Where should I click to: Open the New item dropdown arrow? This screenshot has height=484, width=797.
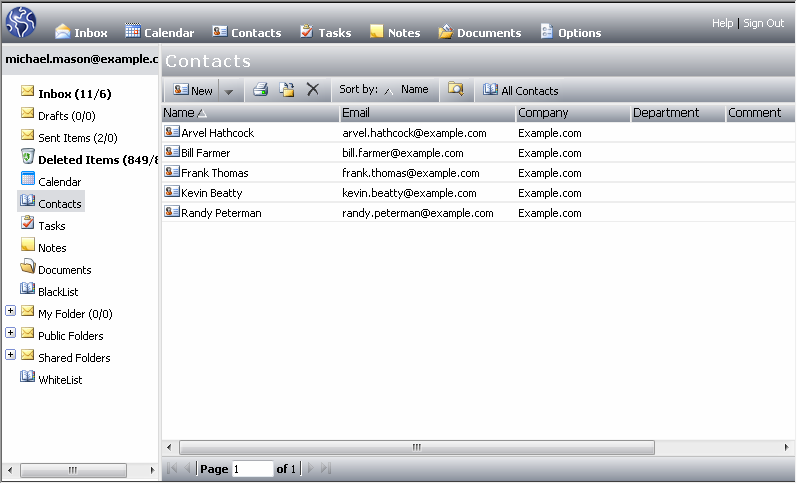(229, 91)
